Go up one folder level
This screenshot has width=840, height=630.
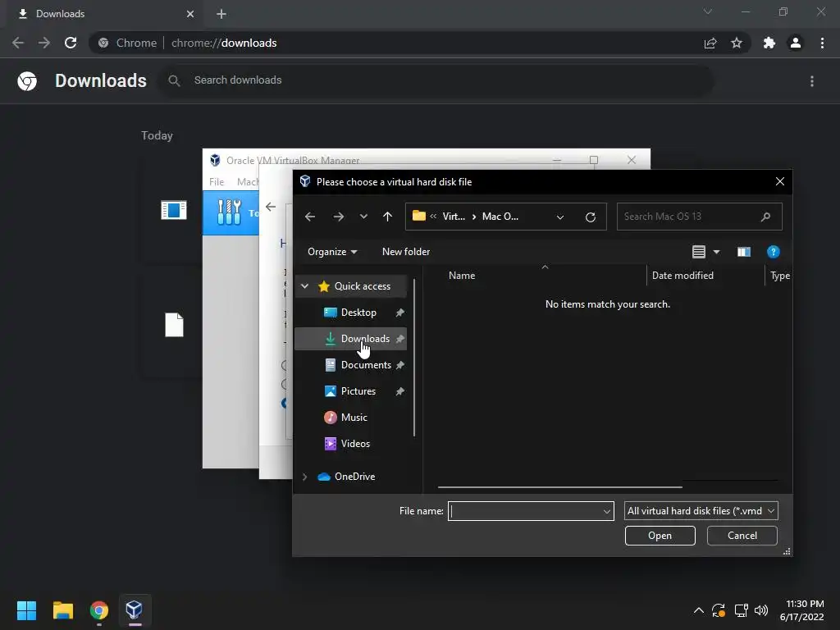pyautogui.click(x=387, y=217)
